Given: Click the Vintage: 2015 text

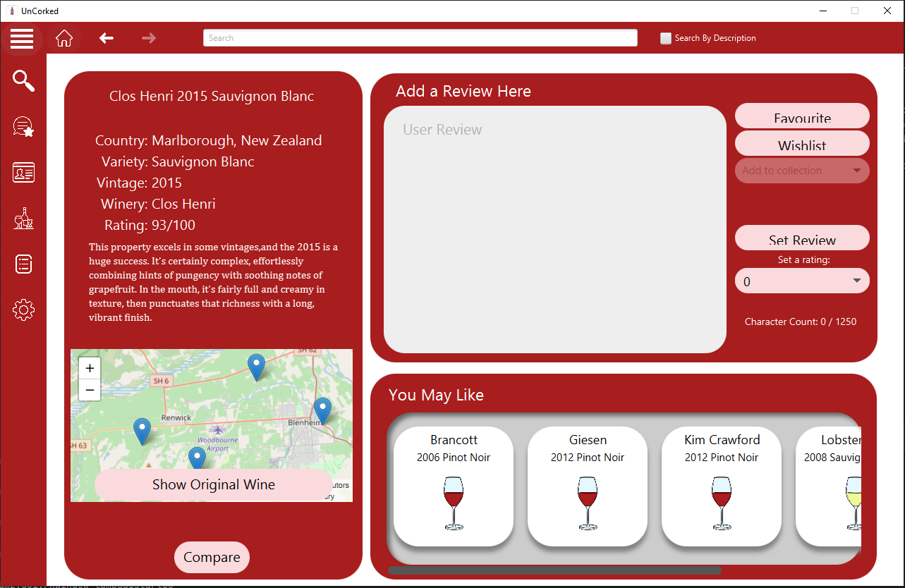Looking at the screenshot, I should click(139, 183).
